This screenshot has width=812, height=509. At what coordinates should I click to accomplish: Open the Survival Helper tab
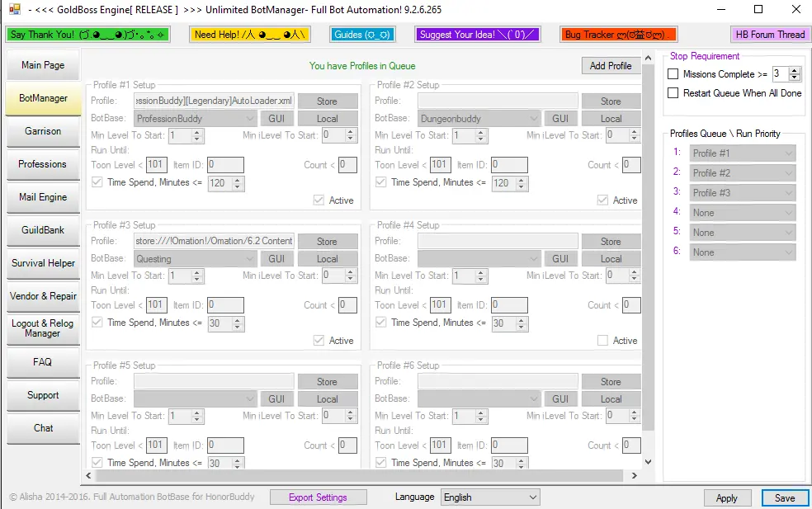(43, 263)
